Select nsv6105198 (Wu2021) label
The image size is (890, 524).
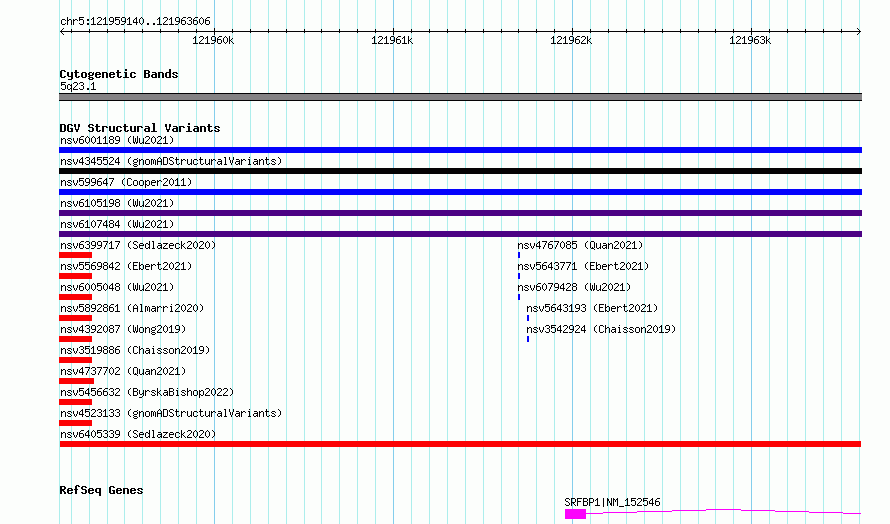point(117,203)
